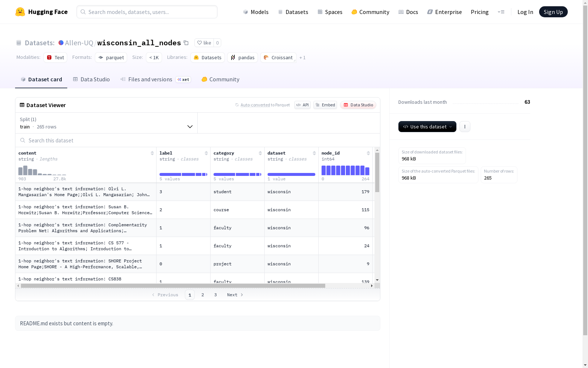
Task: Like this dataset
Action: click(x=204, y=43)
